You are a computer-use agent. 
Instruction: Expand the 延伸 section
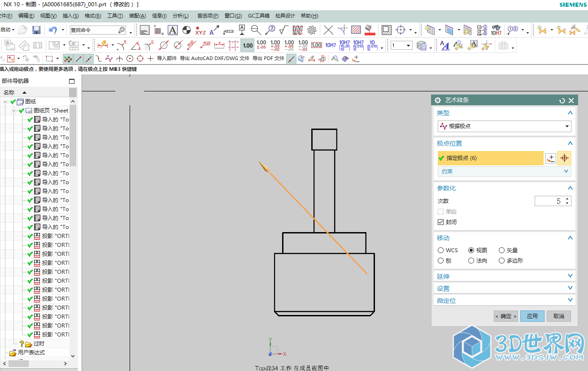click(504, 276)
